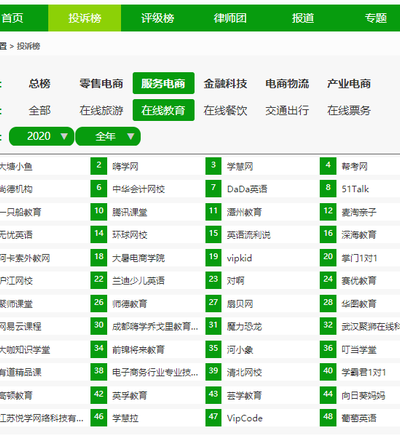The height and width of the screenshot is (439, 400).
Task: Click the 大咖知识学堂 list entry
Action: (25, 350)
